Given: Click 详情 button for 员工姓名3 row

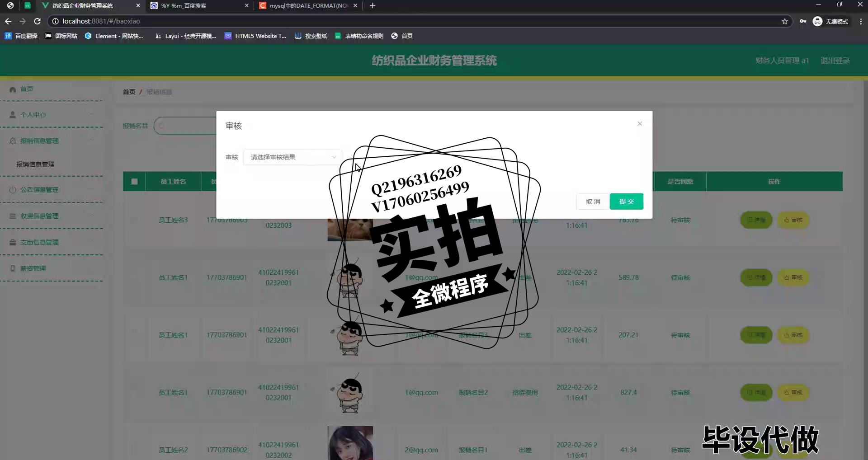Looking at the screenshot, I should [x=756, y=220].
